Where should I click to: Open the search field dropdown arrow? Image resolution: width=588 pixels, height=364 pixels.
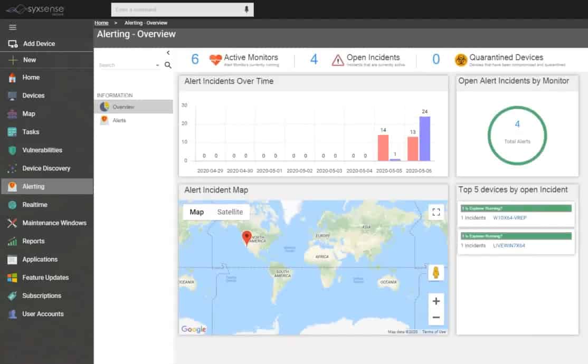coord(157,65)
